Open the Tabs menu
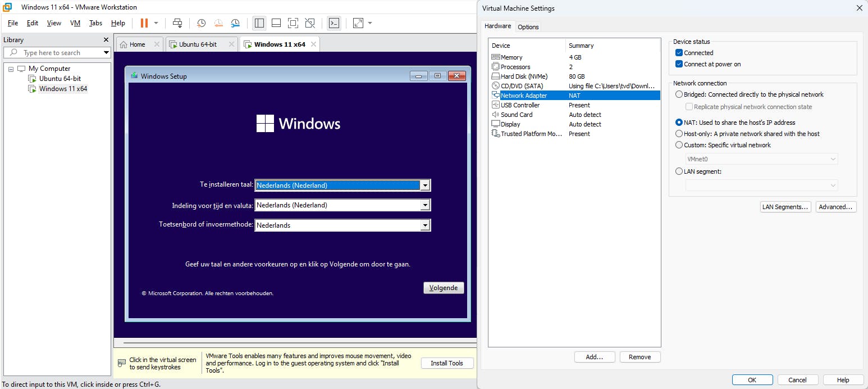Viewport: 868px width, 389px height. 96,23
